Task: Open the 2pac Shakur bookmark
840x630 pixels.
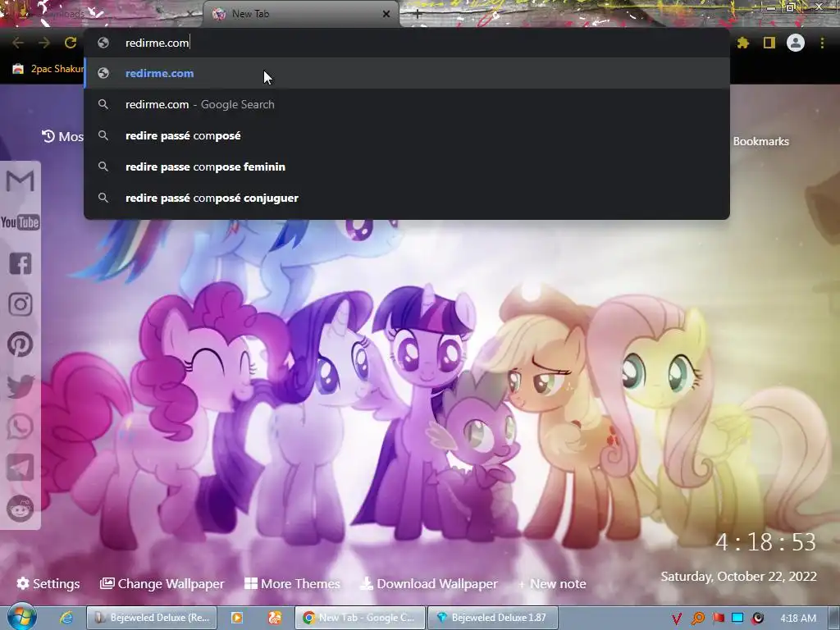Action: [48, 69]
